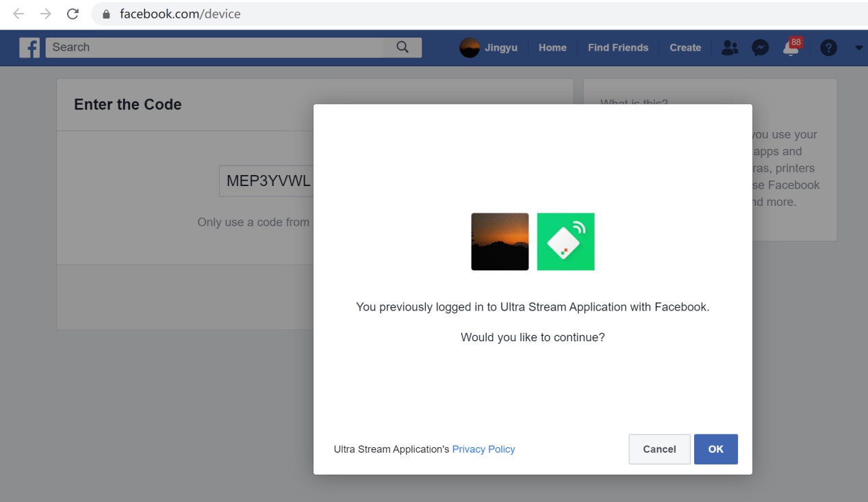Click the browser back arrow
Viewport: 868px width, 502px height.
(18, 14)
